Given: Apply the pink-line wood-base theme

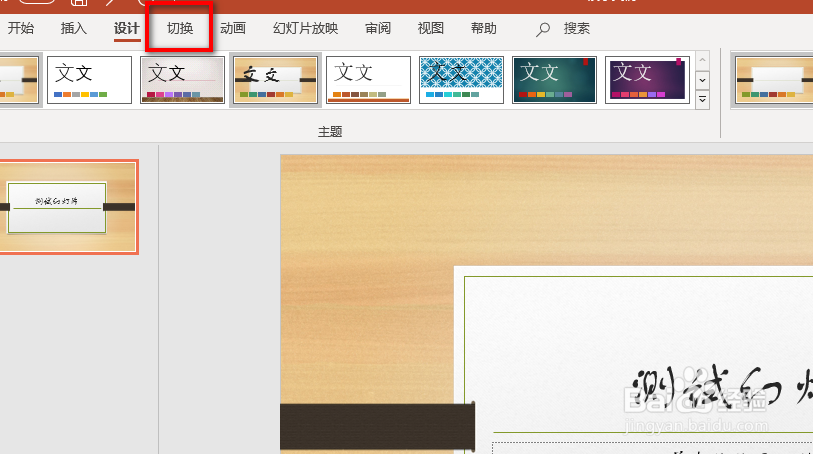Looking at the screenshot, I should tap(183, 80).
